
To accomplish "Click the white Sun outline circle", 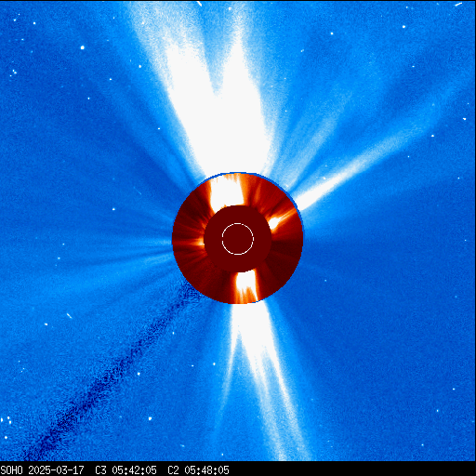I will point(238,239).
